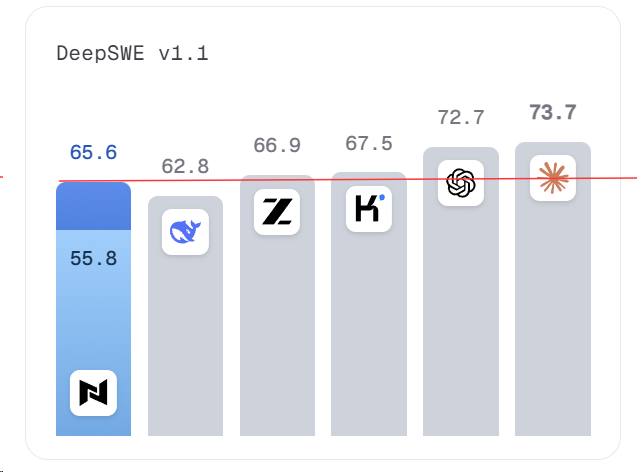
Task: Click the DeepSWE v1.1 chart title
Action: [132, 54]
